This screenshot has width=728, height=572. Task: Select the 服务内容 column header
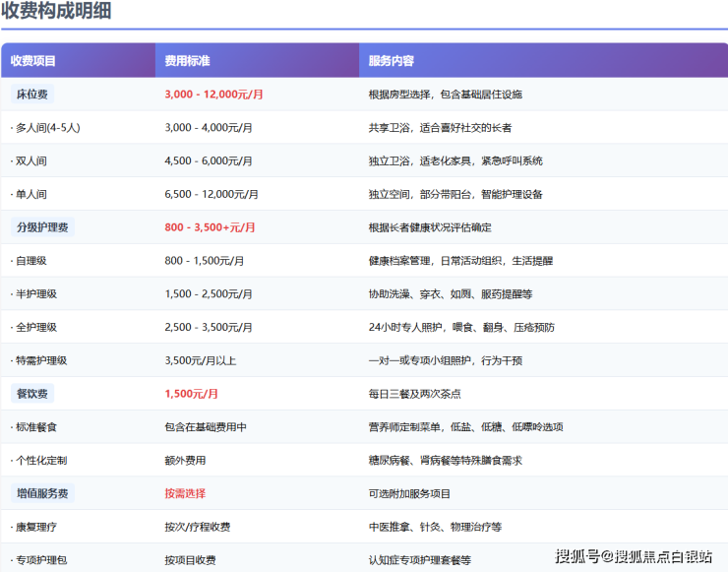click(392, 61)
